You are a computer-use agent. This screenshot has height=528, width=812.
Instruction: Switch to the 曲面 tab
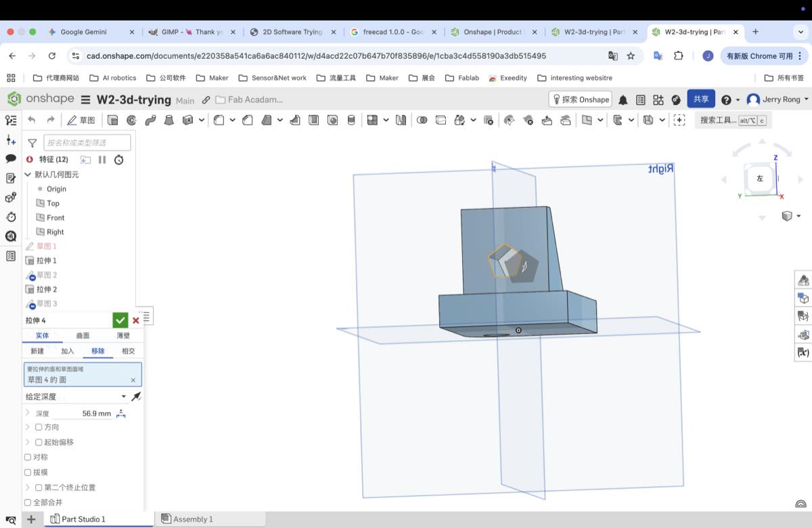83,335
